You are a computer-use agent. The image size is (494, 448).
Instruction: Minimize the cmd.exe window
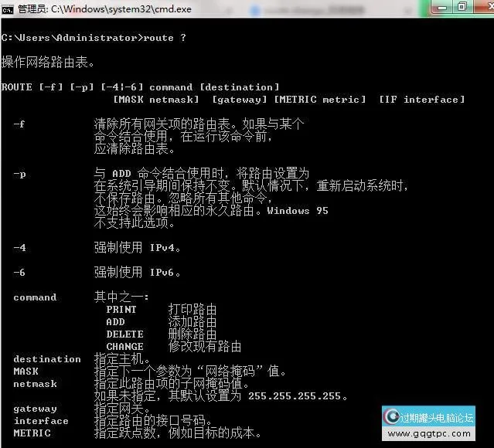[442, 8]
